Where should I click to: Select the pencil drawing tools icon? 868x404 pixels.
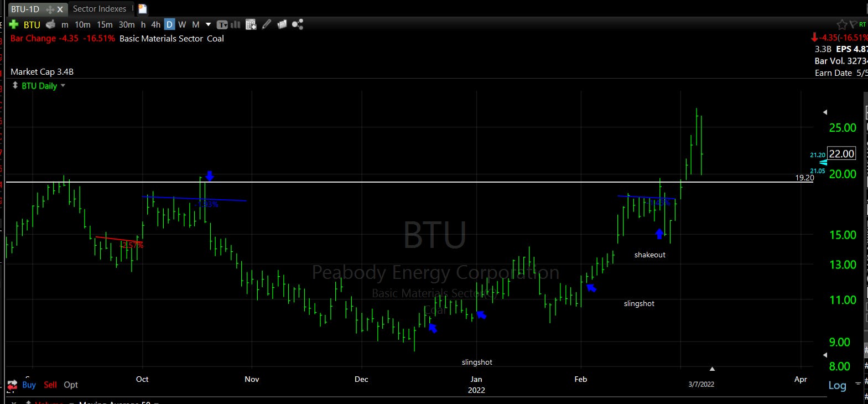pyautogui.click(x=267, y=24)
